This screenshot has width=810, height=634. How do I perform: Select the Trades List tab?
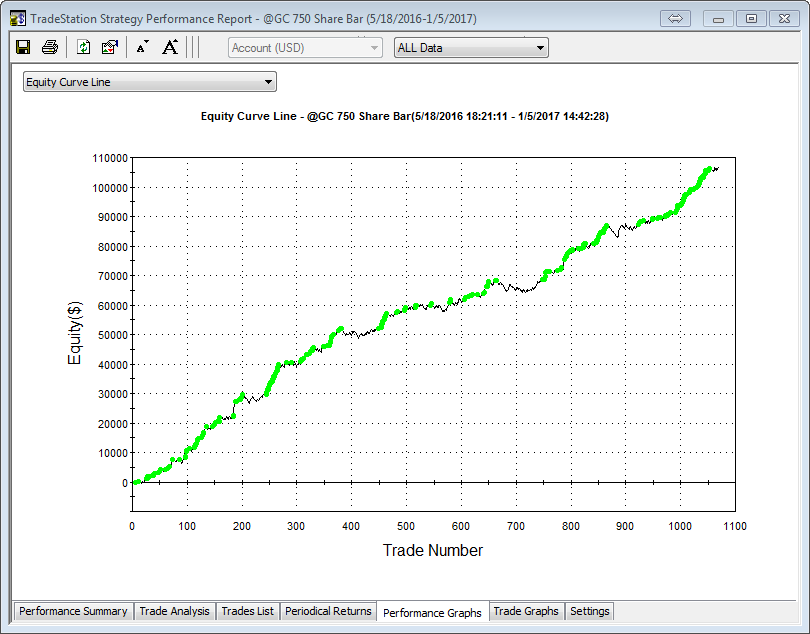tap(247, 611)
